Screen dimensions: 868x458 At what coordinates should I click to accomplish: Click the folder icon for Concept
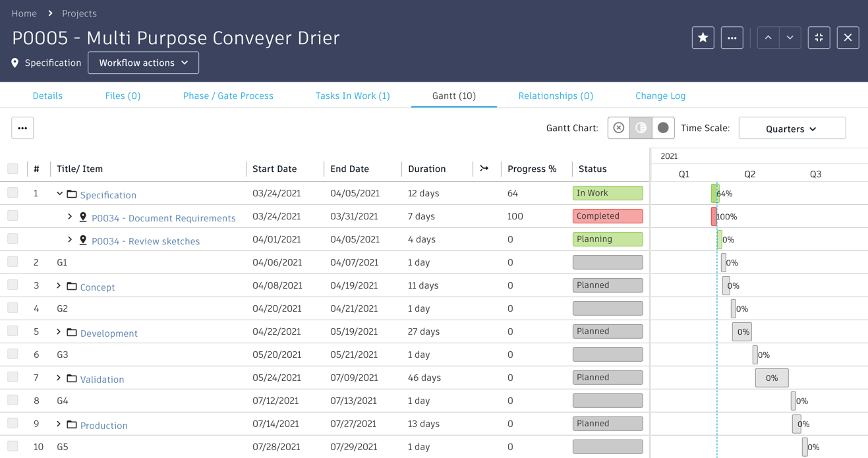(72, 287)
